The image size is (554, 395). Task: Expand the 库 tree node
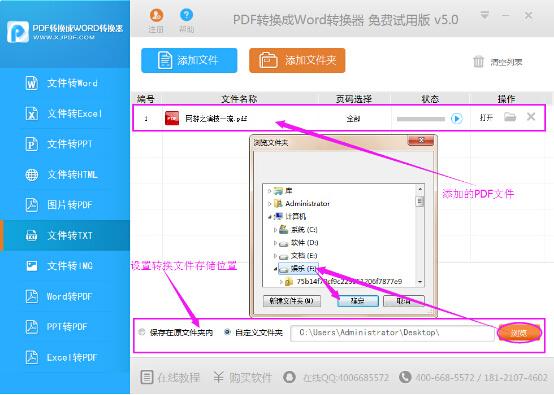[270, 191]
